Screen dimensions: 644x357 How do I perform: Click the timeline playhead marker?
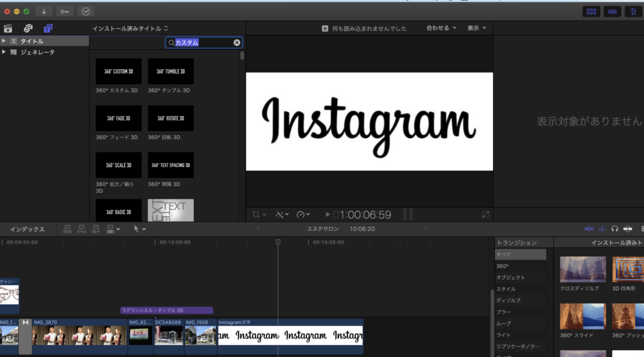click(278, 242)
